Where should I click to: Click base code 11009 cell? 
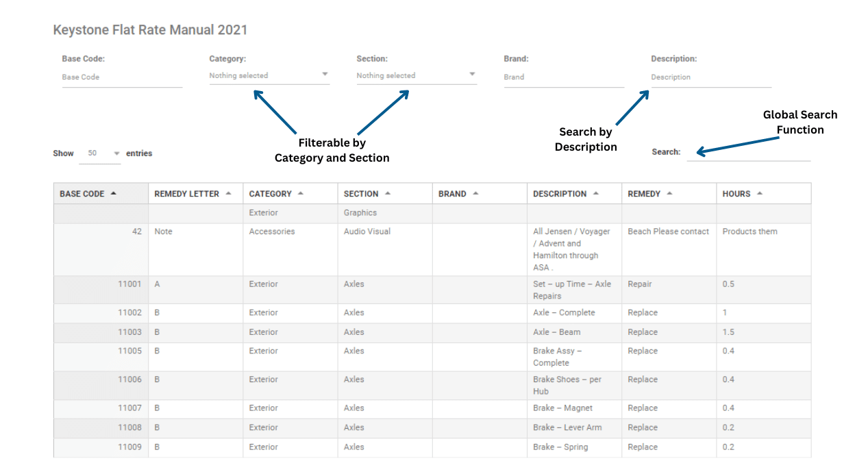tap(101, 447)
